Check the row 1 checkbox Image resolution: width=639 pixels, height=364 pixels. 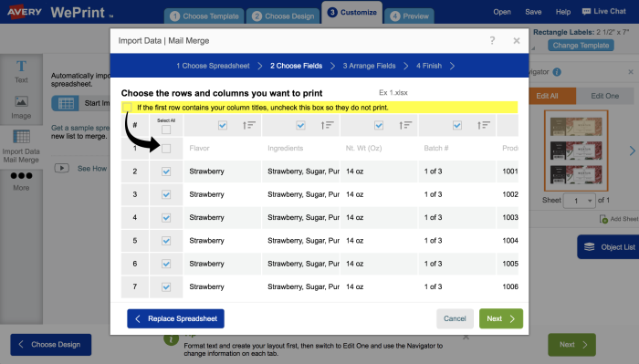pyautogui.click(x=166, y=149)
